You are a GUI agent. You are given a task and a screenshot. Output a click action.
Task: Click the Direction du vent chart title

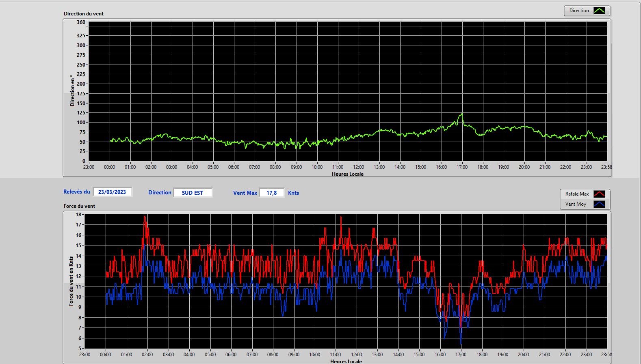pyautogui.click(x=84, y=14)
